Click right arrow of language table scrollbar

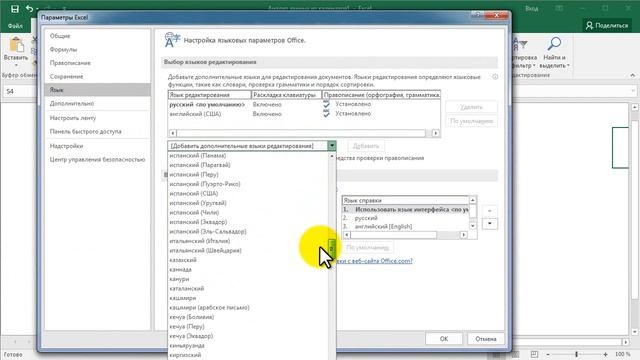coord(436,133)
